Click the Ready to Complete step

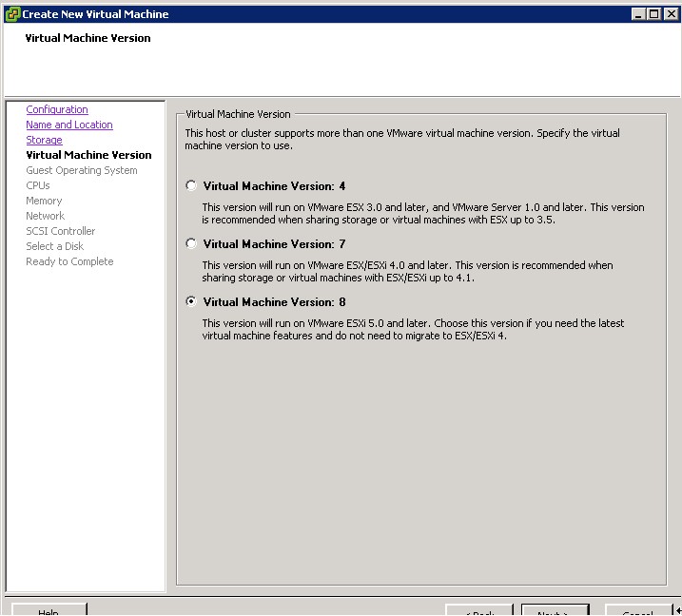pyautogui.click(x=69, y=262)
